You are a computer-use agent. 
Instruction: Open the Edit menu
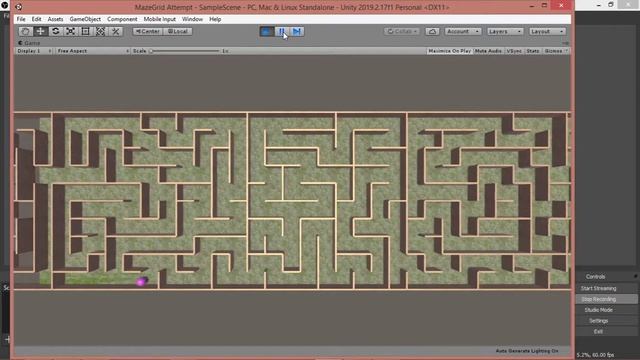(x=36, y=19)
